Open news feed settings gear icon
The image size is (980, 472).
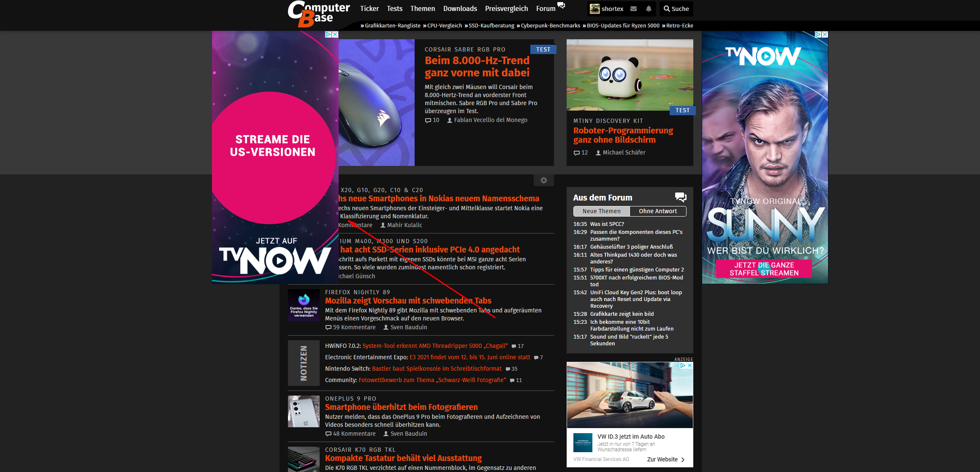click(x=543, y=180)
